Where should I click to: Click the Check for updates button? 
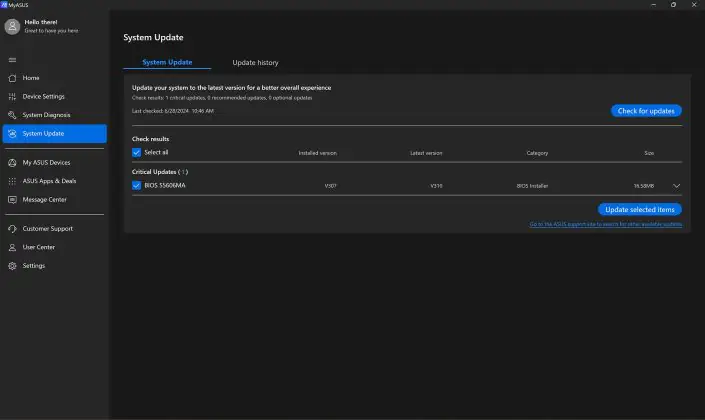[646, 111]
